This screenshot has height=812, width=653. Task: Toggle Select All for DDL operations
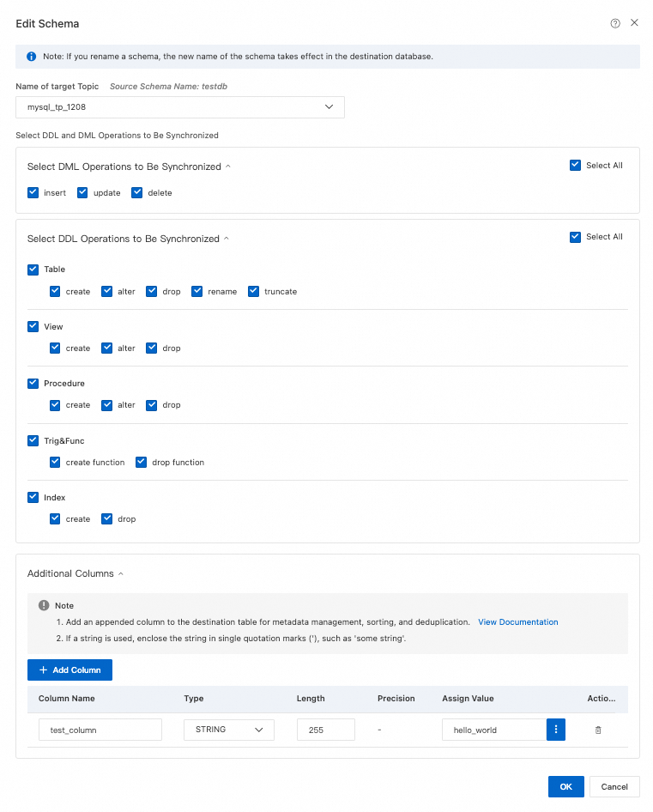click(x=576, y=237)
